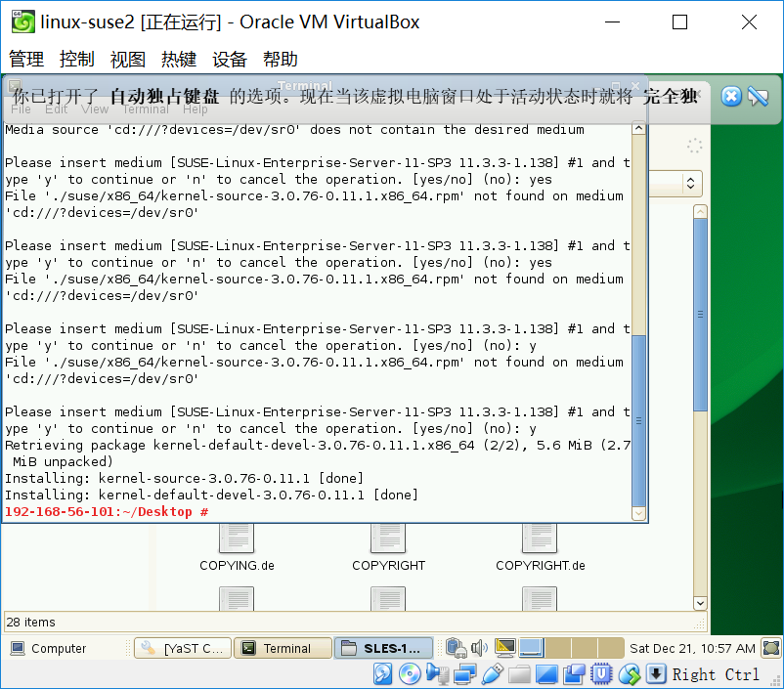
Task: Open the 热键 menu
Action: 179,59
